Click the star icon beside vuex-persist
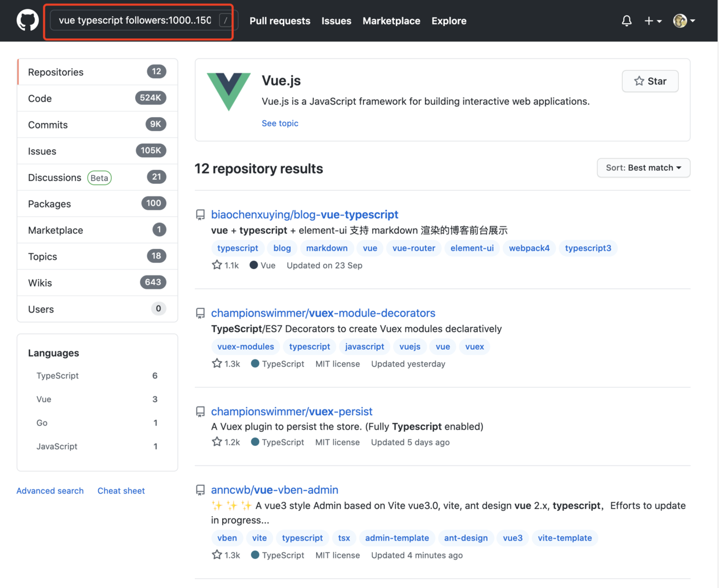Image resolution: width=719 pixels, height=588 pixels. [x=216, y=442]
